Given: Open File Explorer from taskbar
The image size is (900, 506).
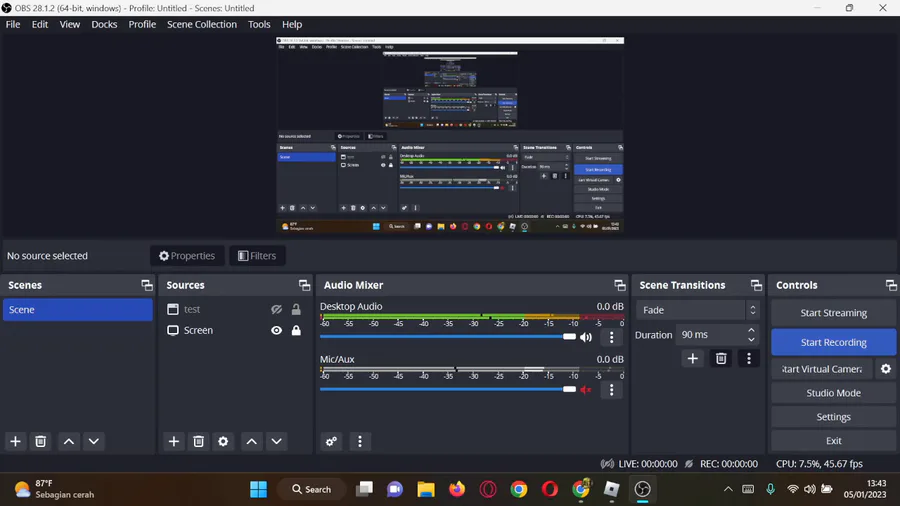Looking at the screenshot, I should point(425,489).
